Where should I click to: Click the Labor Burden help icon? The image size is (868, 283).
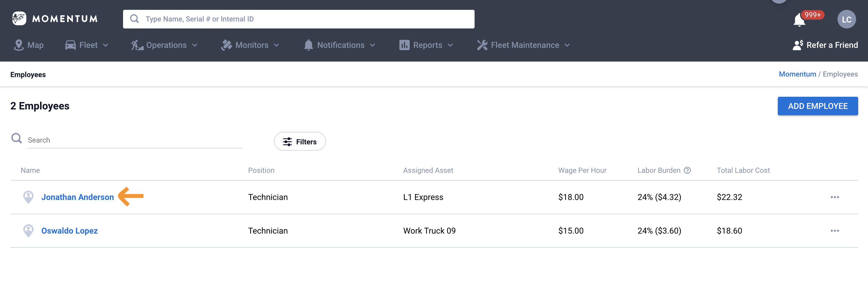pos(687,170)
